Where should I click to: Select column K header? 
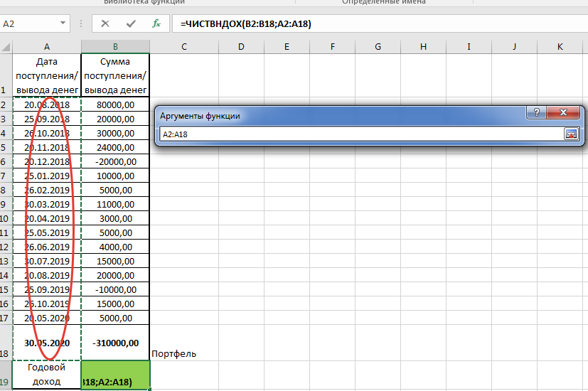[560, 47]
